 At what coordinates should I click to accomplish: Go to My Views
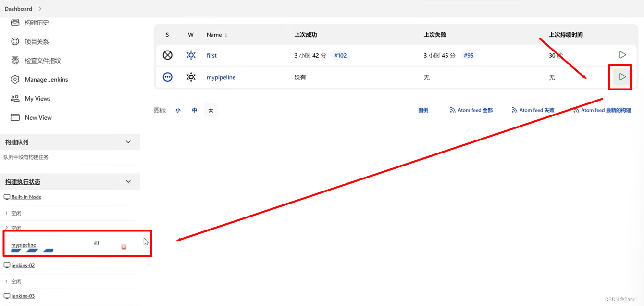(x=37, y=98)
